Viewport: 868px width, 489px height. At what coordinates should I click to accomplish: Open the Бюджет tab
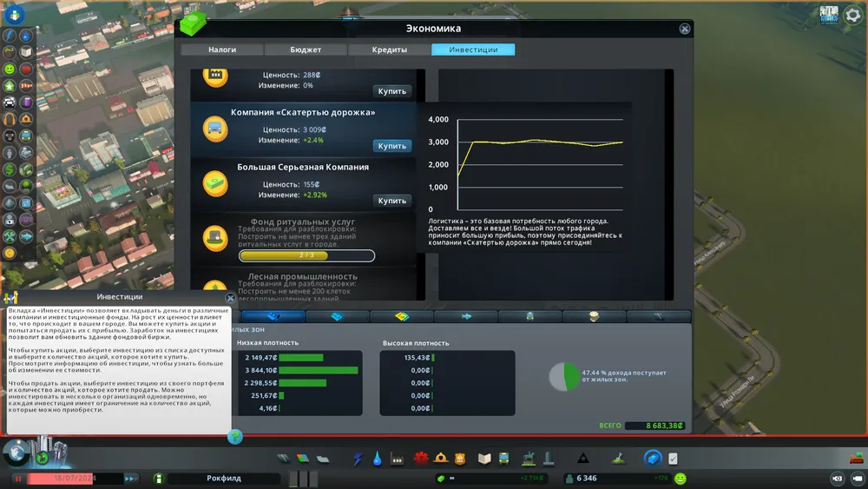tap(305, 50)
